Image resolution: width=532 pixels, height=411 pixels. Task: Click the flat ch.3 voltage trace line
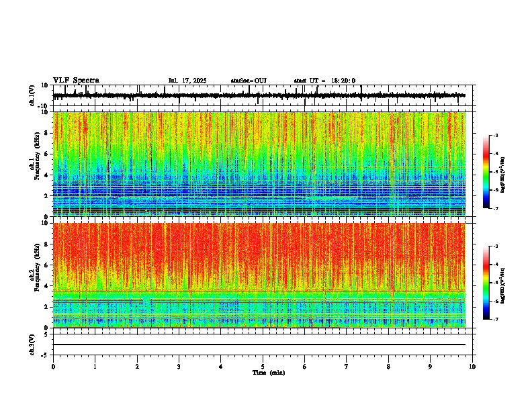[x=259, y=345]
